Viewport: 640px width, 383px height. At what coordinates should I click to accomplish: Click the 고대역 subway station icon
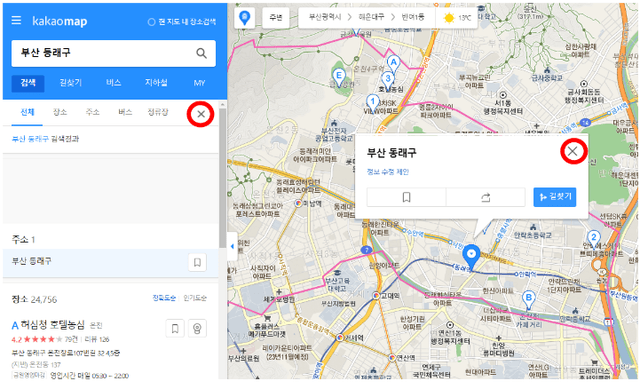click(376, 296)
